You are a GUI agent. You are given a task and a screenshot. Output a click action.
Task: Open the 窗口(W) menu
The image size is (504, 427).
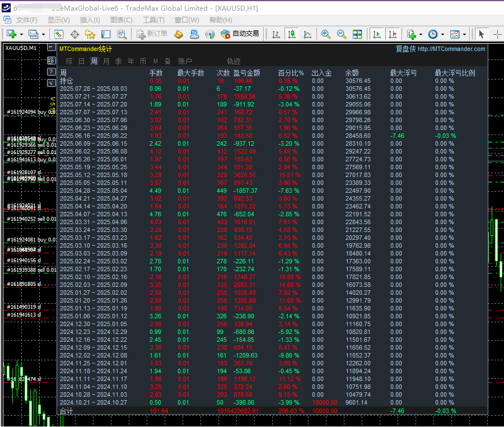pyautogui.click(x=186, y=20)
